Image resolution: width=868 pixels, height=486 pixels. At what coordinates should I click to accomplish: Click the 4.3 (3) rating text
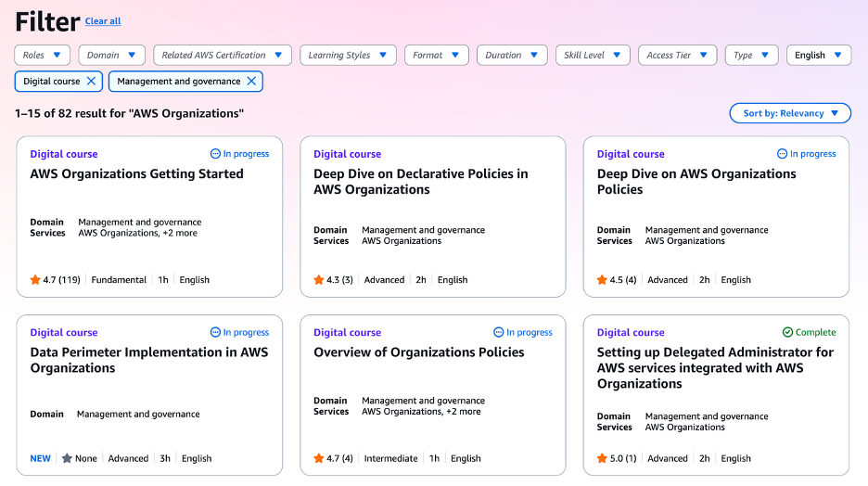[x=340, y=280]
